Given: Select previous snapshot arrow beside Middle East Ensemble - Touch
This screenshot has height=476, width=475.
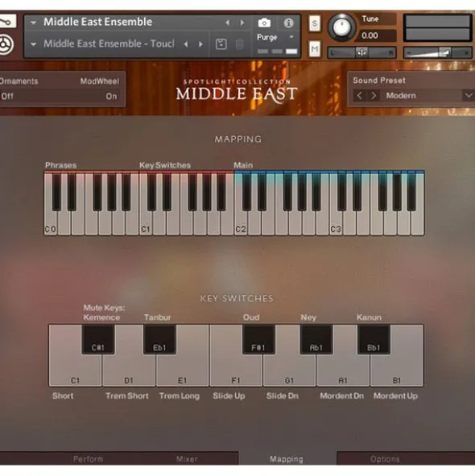Looking at the screenshot, I should coord(186,44).
